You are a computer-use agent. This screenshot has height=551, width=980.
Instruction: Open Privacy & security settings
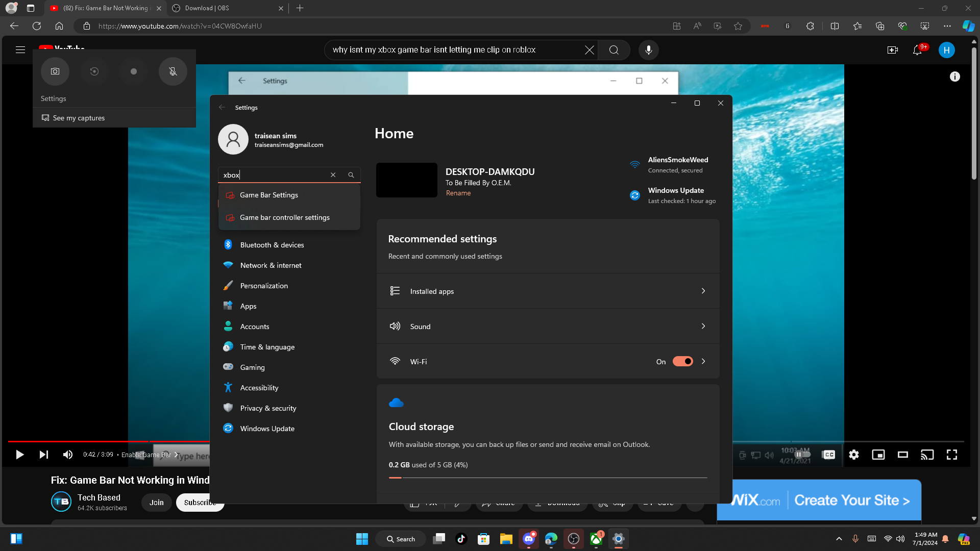[289, 408]
